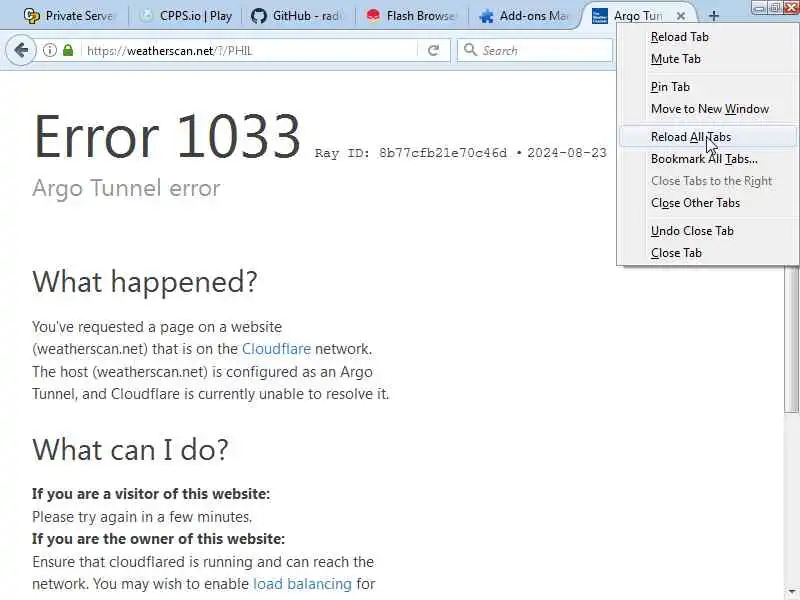The image size is (800, 600).
Task: Open site information via the info icon
Action: coord(49,50)
